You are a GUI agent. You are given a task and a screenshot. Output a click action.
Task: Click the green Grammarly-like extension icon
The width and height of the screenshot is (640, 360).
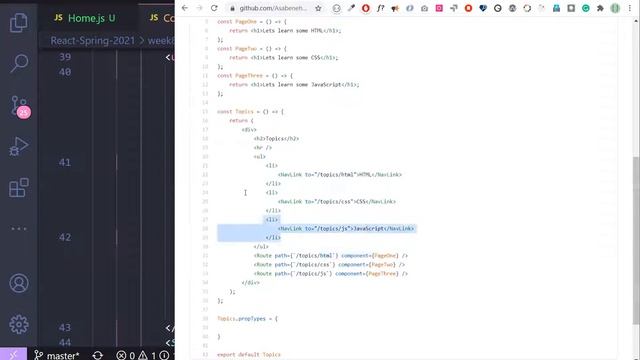(x=586, y=8)
